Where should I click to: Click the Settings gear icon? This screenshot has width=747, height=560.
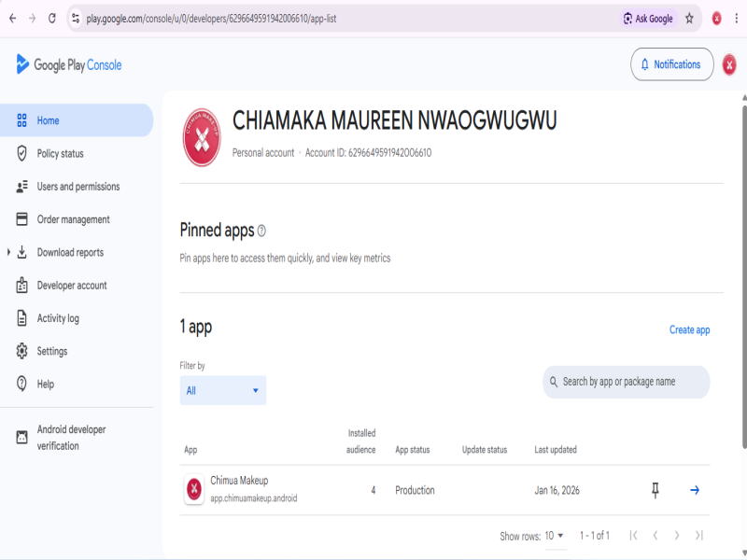tap(21, 351)
